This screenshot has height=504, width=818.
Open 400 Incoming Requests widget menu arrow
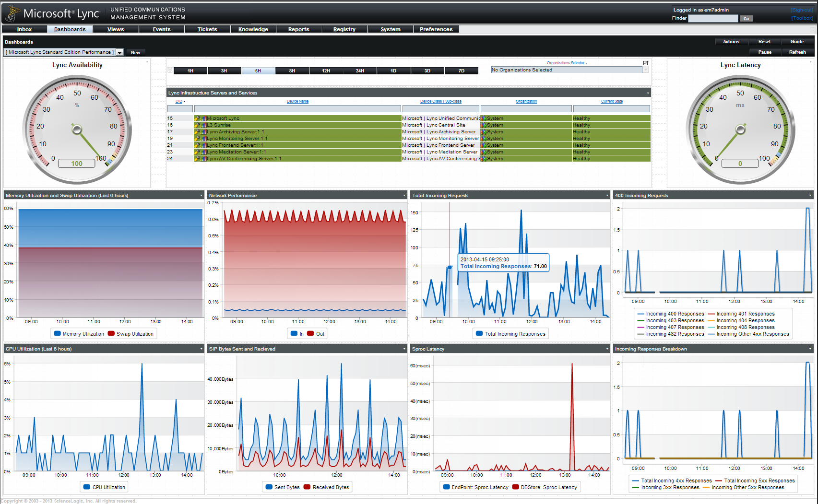pyautogui.click(x=810, y=195)
